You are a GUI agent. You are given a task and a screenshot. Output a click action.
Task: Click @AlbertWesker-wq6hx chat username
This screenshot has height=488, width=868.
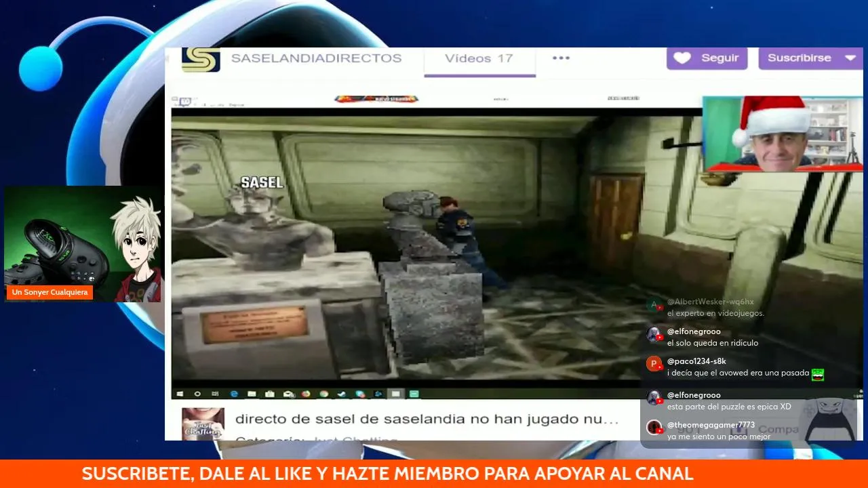711,302
